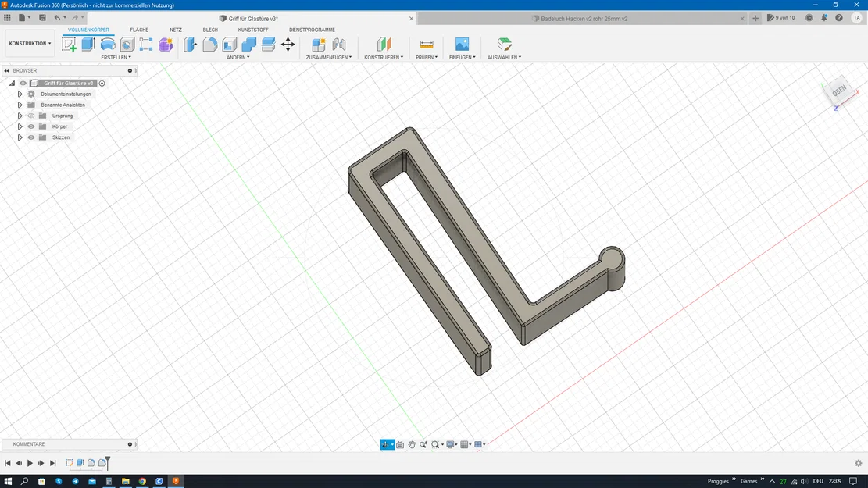
Task: Select the rectangular Pattern tool
Action: pos(146,45)
